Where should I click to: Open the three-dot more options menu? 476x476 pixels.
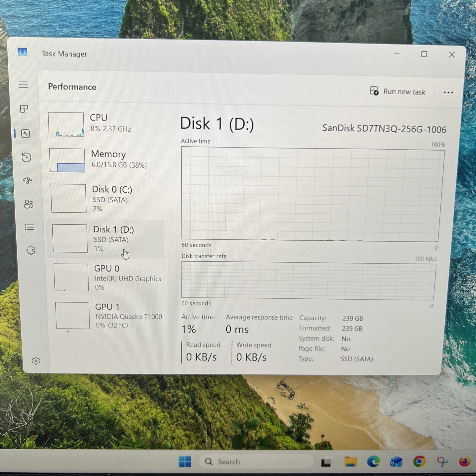click(448, 93)
